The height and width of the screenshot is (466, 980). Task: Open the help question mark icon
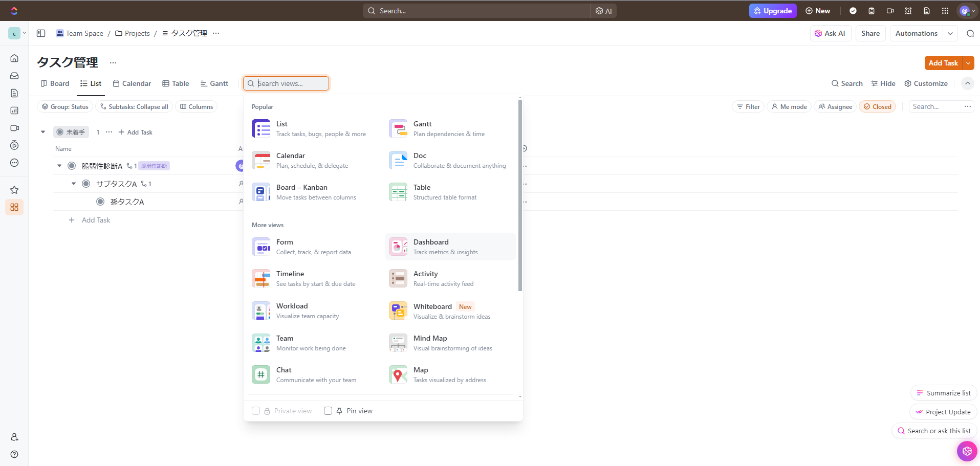pos(14,454)
